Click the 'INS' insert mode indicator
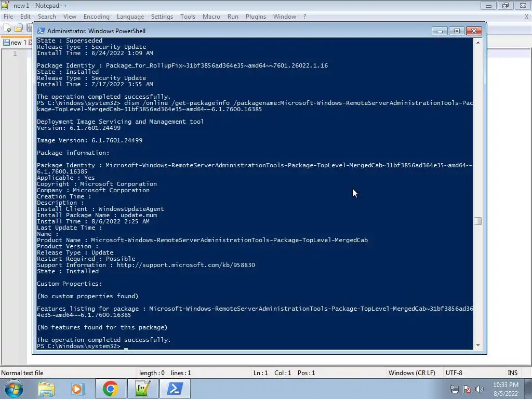The image size is (532, 399). pyautogui.click(x=512, y=373)
